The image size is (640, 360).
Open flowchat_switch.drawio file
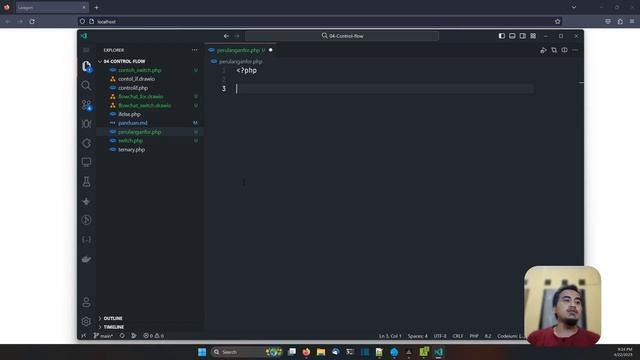pos(144,105)
